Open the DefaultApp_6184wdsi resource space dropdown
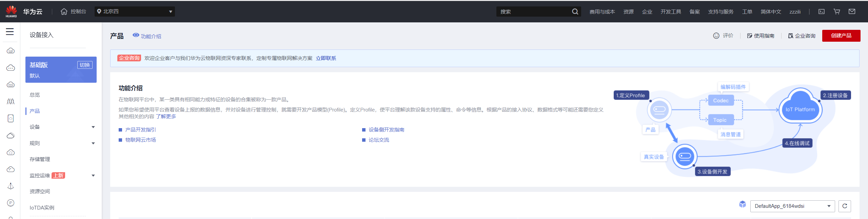The width and height of the screenshot is (868, 219). 792,206
